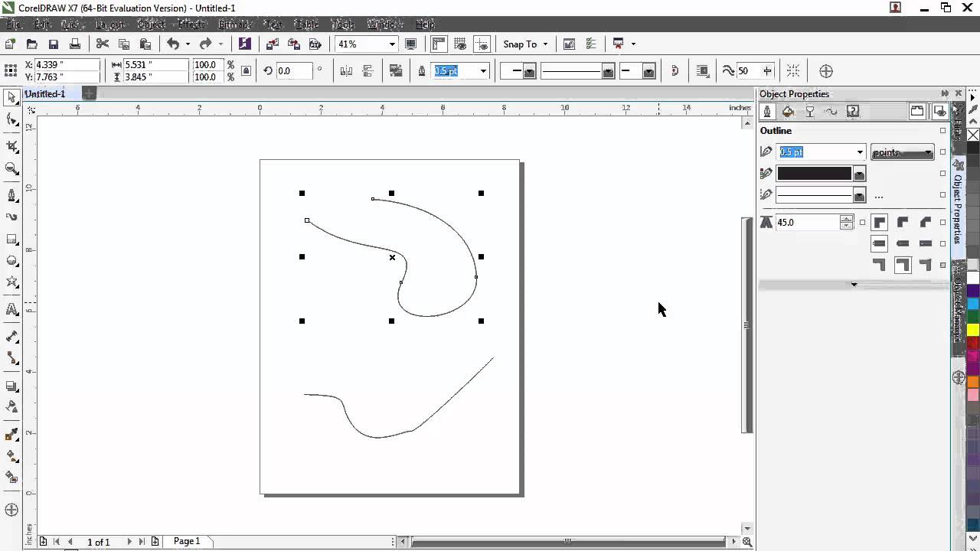
Task: Click the Cut scissors icon
Action: pos(102,44)
